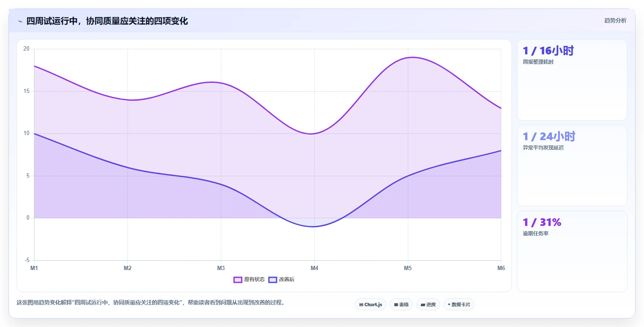Select the Chart.js tag chip
The height and width of the screenshot is (327, 644).
click(370, 304)
